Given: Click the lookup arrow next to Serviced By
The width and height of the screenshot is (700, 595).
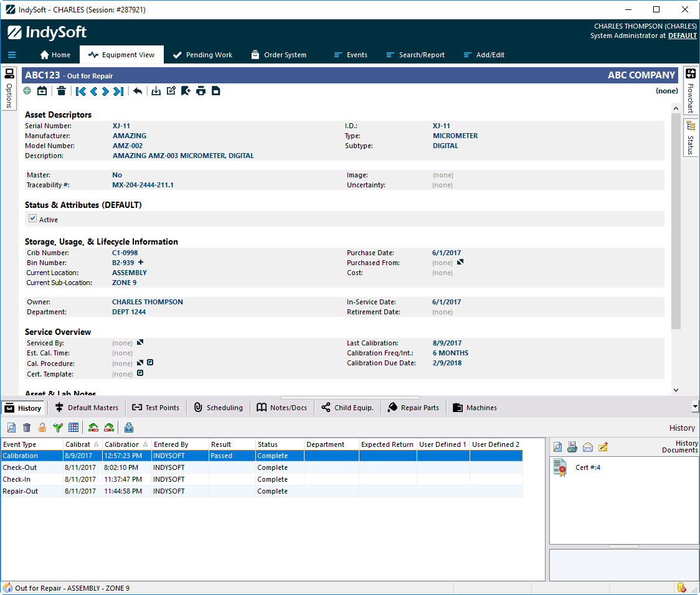Looking at the screenshot, I should click(140, 342).
